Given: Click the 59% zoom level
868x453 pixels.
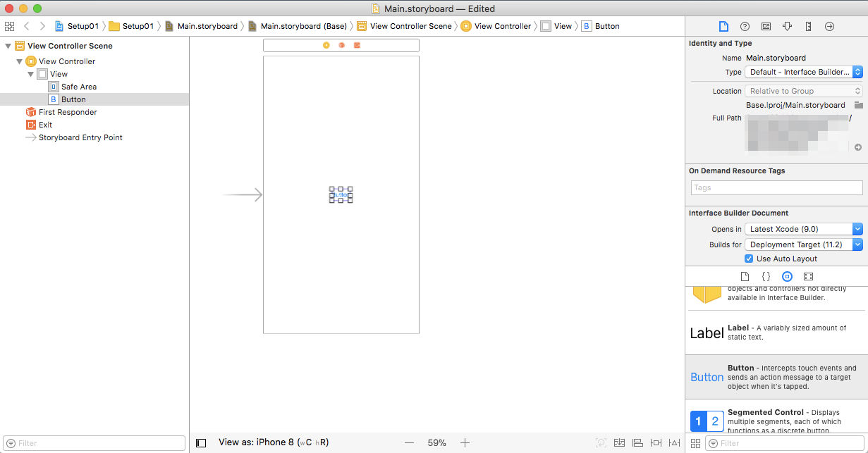Looking at the screenshot, I should coord(436,443).
